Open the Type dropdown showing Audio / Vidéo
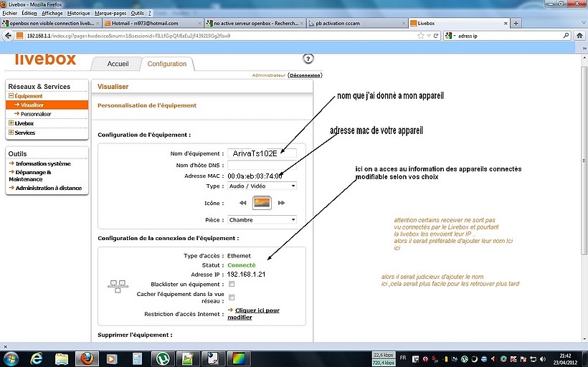The image size is (588, 367). (262, 186)
